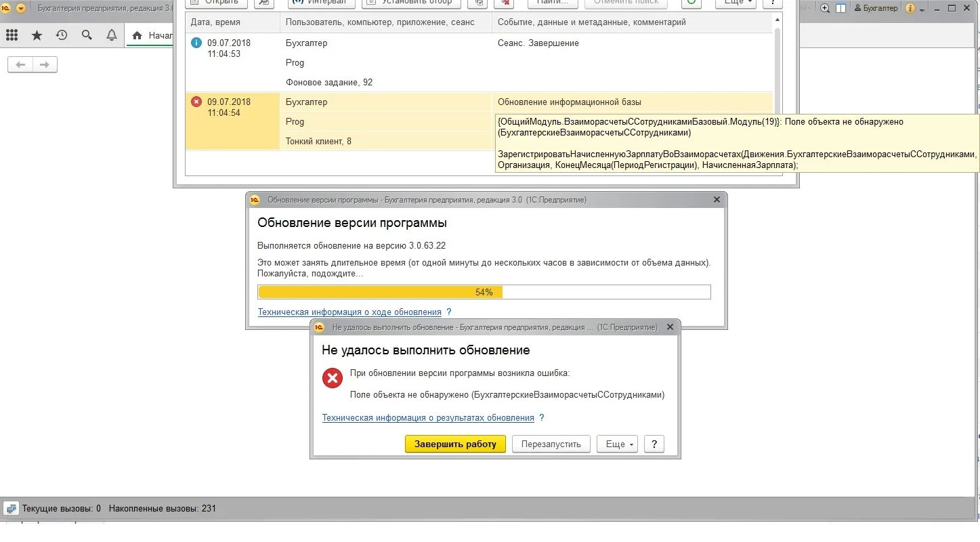Click the help ? button in the event log toolbar
980x542 pixels.
[x=771, y=3]
